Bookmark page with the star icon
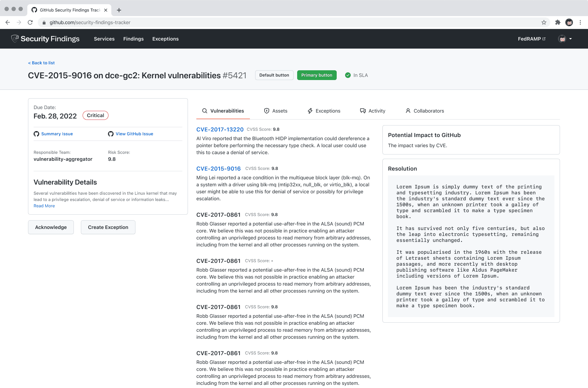 (544, 22)
